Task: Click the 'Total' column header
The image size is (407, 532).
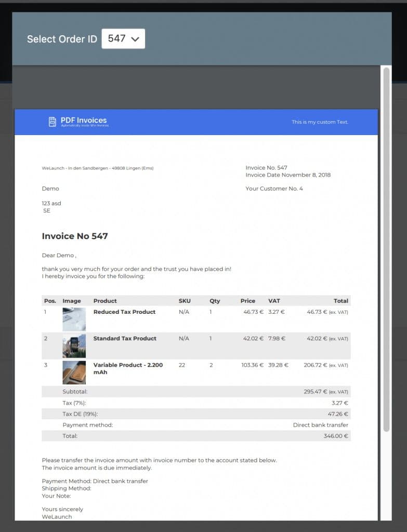Action: [341, 301]
